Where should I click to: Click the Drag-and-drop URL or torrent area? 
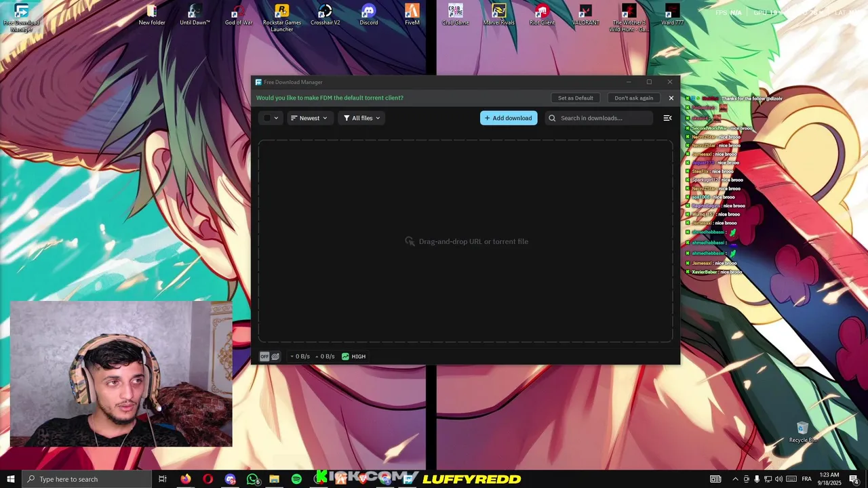[466, 241]
